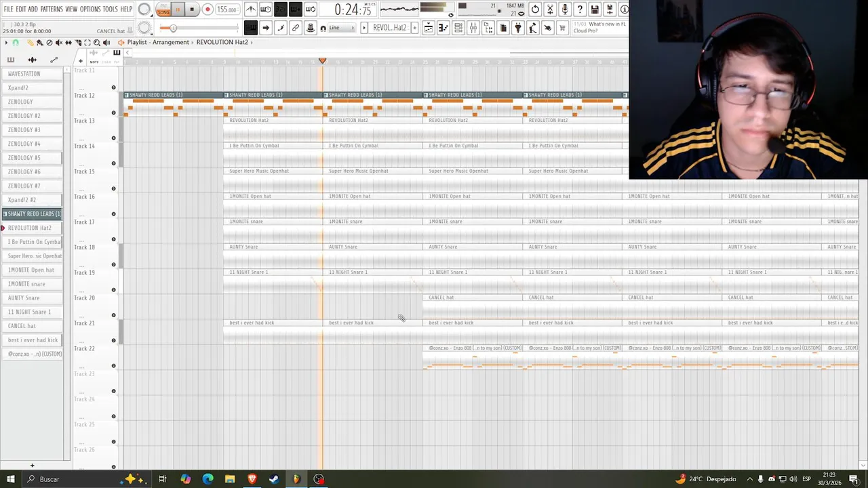Screen dimensions: 868x488
Task: Toggle auto scrolling arrow icon
Action: [x=266, y=28]
